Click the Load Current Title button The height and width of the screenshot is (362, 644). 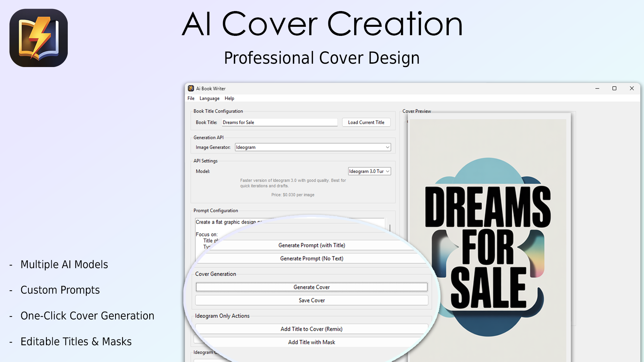click(x=366, y=122)
